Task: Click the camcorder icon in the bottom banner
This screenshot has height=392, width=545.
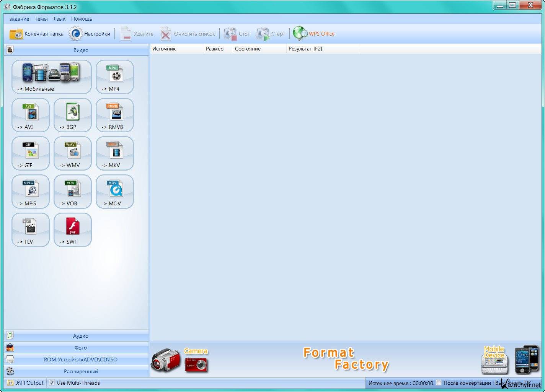Action: (165, 360)
